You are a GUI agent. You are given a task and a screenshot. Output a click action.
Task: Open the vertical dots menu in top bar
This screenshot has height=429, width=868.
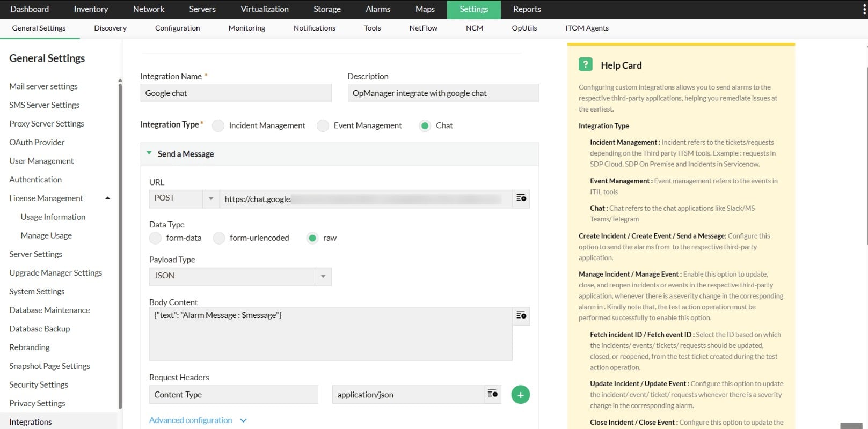click(864, 9)
